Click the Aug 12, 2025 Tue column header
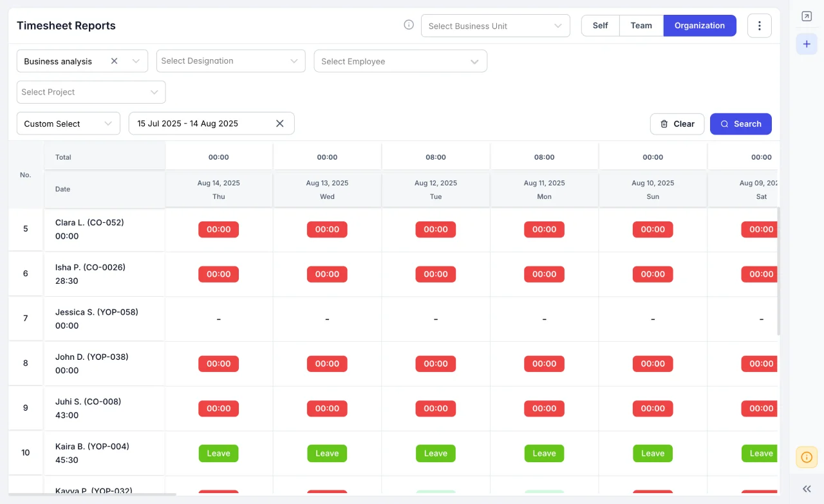 tap(436, 189)
